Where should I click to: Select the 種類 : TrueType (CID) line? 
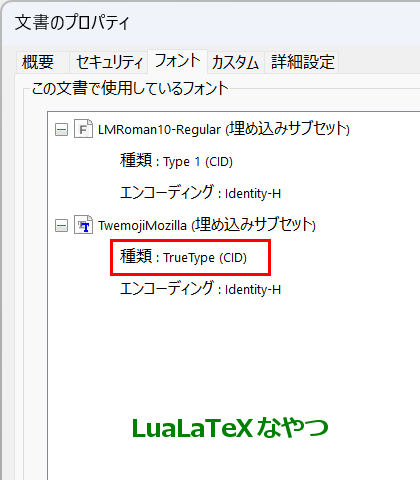click(183, 257)
